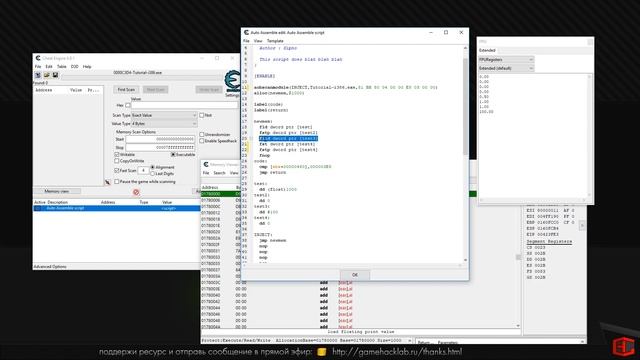Open File menu in Auto Assemble window
The image size is (640, 360).
tap(246, 41)
